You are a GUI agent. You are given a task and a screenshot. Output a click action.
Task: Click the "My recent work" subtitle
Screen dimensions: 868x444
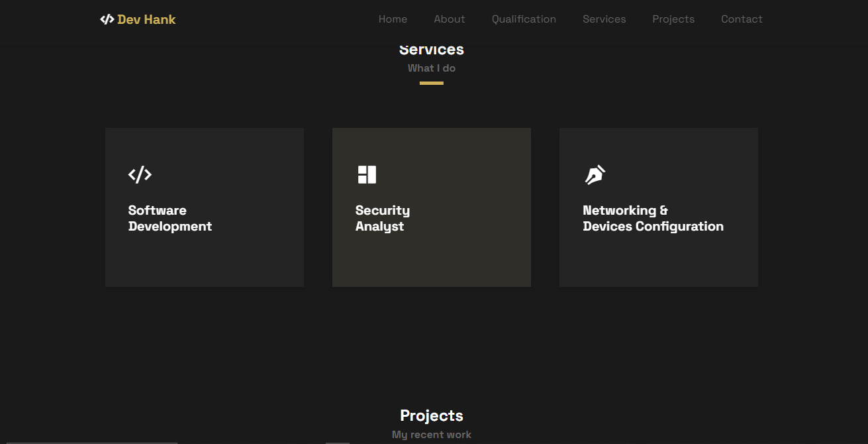(x=431, y=435)
